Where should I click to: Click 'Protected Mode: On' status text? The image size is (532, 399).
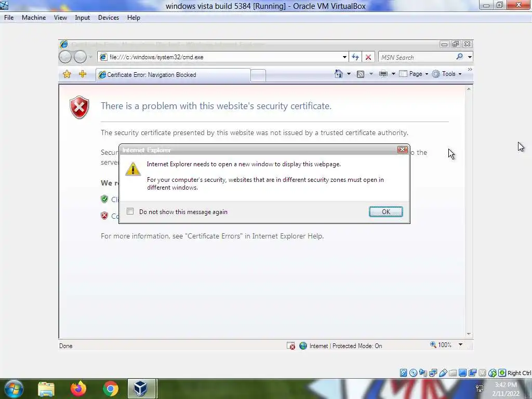(357, 345)
